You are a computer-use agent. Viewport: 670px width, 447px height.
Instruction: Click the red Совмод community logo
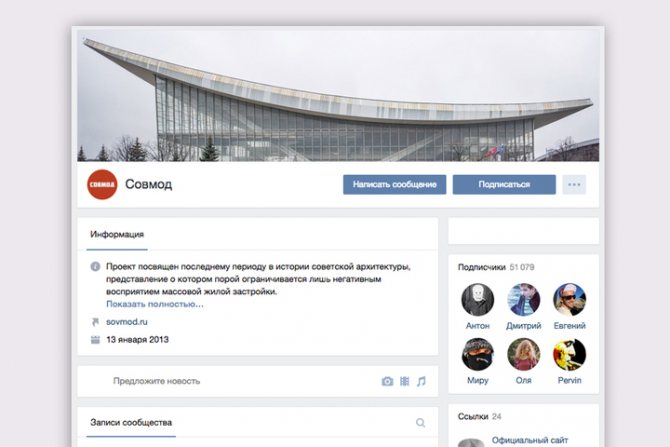[x=102, y=184]
